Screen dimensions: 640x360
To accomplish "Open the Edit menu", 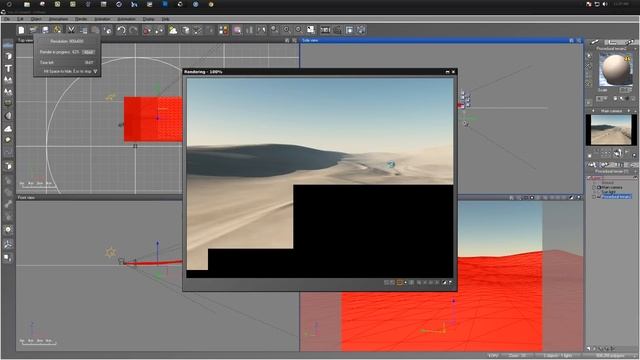I will 20,19.
